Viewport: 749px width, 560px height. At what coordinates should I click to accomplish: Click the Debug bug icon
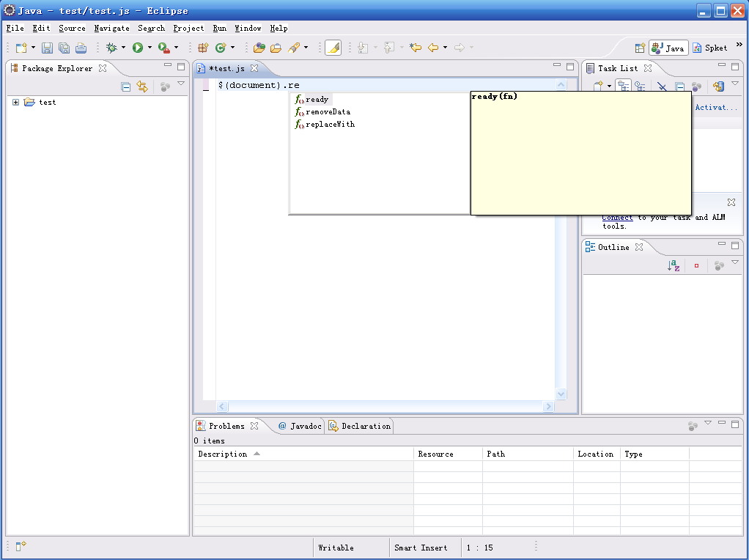(111, 48)
